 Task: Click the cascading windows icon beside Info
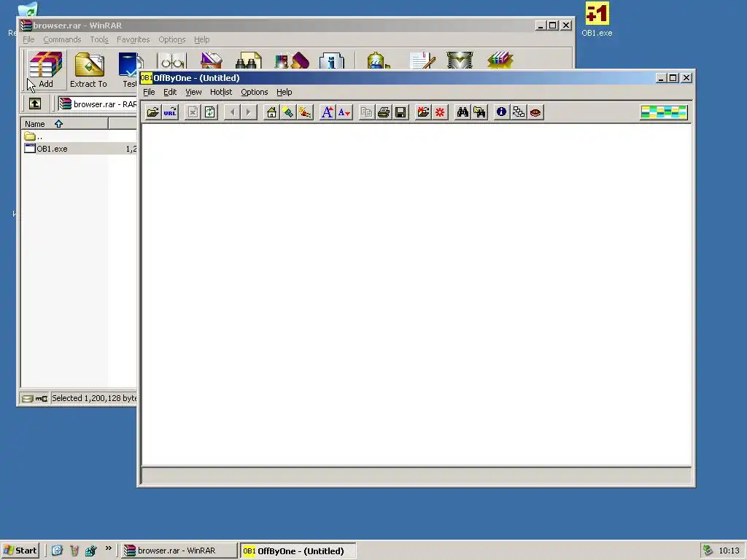coord(519,112)
